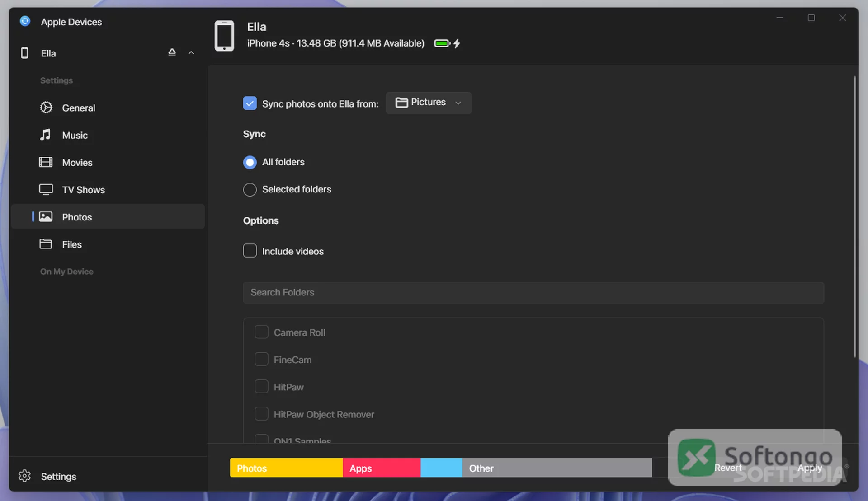The image size is (868, 501).
Task: Click the iPhone device icon in header
Action: coord(224,36)
